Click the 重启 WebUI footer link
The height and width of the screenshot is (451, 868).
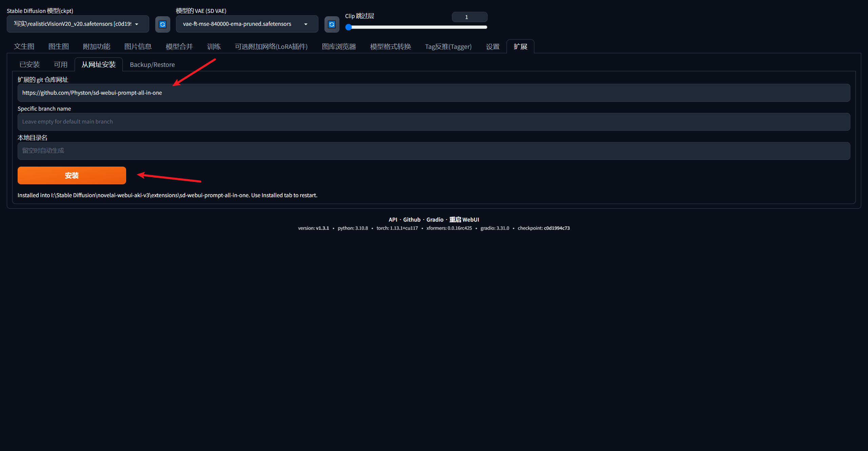(x=464, y=220)
